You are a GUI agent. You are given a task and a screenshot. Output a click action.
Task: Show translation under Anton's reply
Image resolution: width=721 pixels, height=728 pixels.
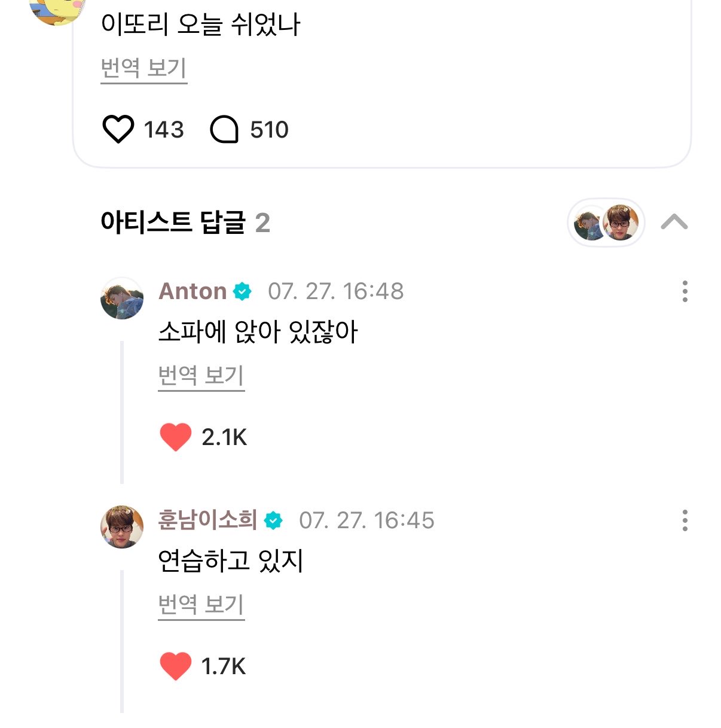click(x=201, y=376)
